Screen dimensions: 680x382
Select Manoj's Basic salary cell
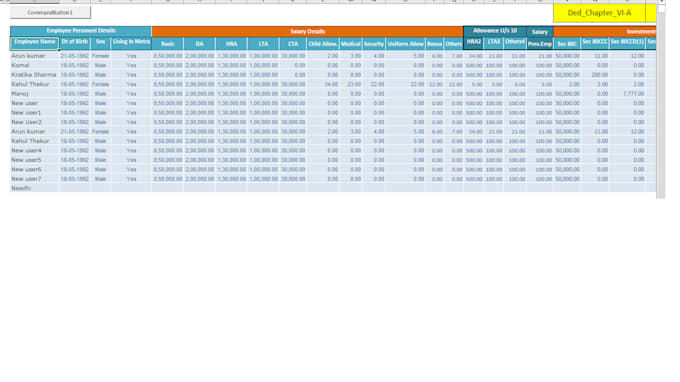tap(167, 94)
